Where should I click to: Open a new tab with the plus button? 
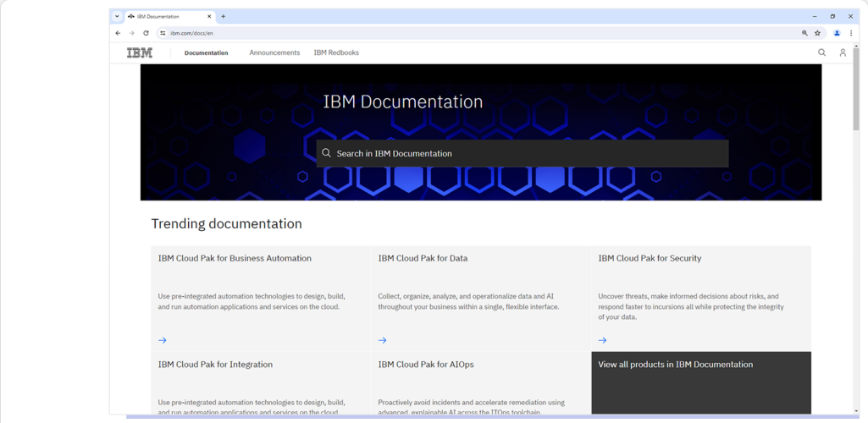click(x=223, y=17)
